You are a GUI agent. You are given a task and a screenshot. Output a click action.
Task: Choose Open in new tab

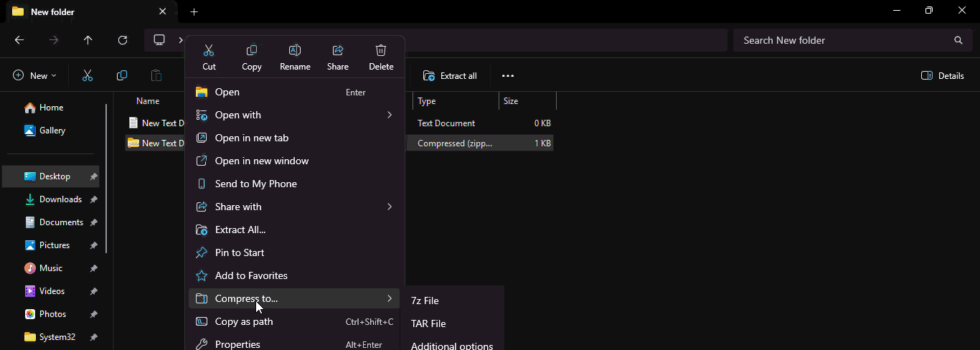pos(295,138)
